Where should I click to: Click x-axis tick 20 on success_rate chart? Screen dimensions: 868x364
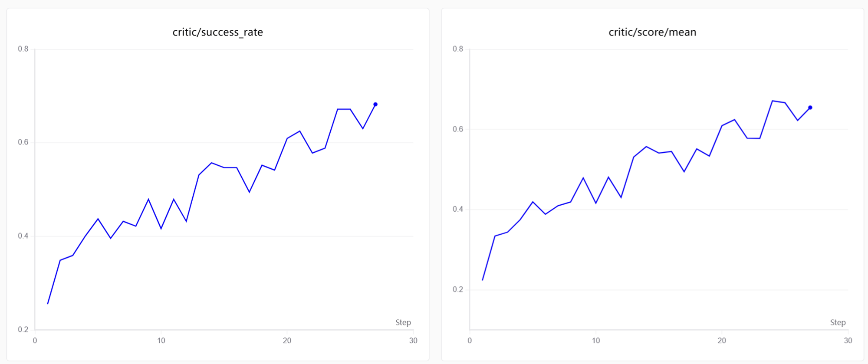[287, 341]
